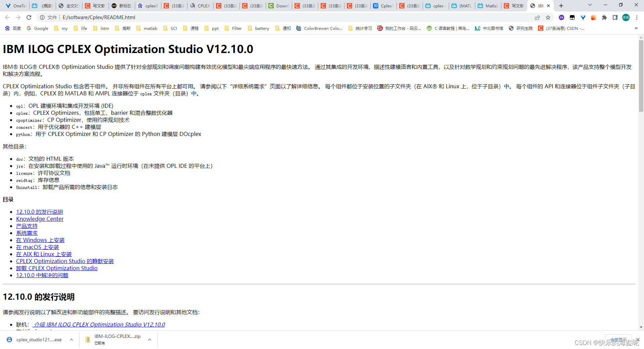Click the address bar with README.html path
Image resolution: width=644 pixels, height=349 pixels.
click(295, 17)
